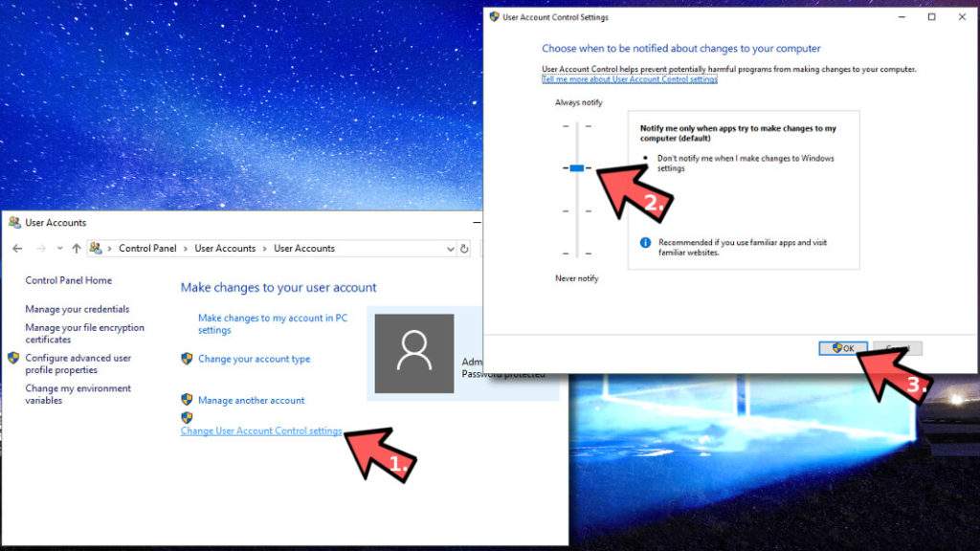
Task: Click the Make changes to your user account heading
Action: tap(278, 287)
